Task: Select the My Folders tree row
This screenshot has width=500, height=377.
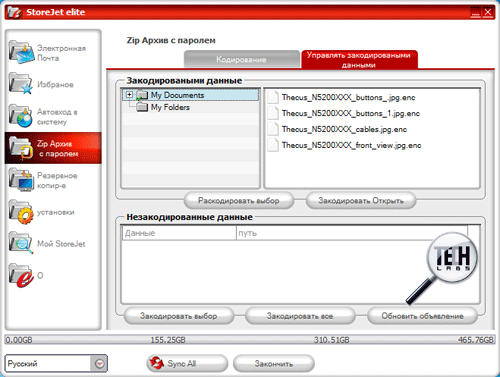Action: pyautogui.click(x=190, y=107)
